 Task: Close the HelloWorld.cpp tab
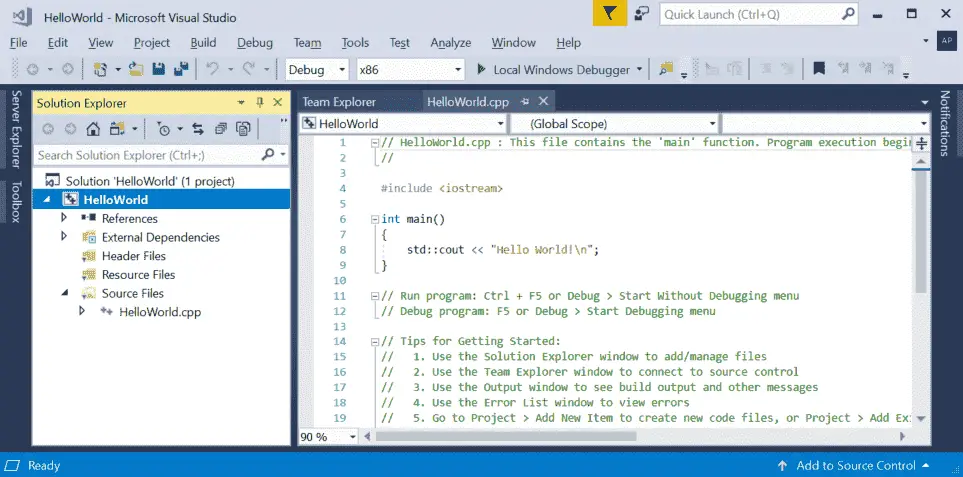coord(544,101)
